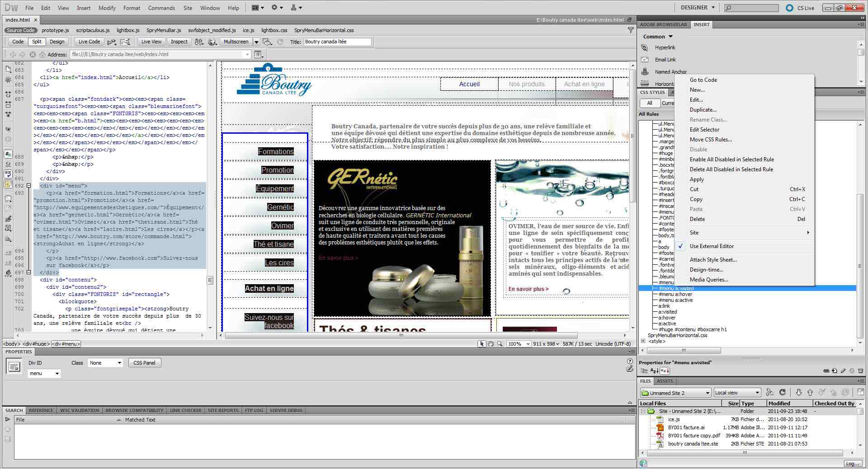Image resolution: width=868 pixels, height=469 pixels.
Task: Switch to Split view
Action: [x=37, y=42]
